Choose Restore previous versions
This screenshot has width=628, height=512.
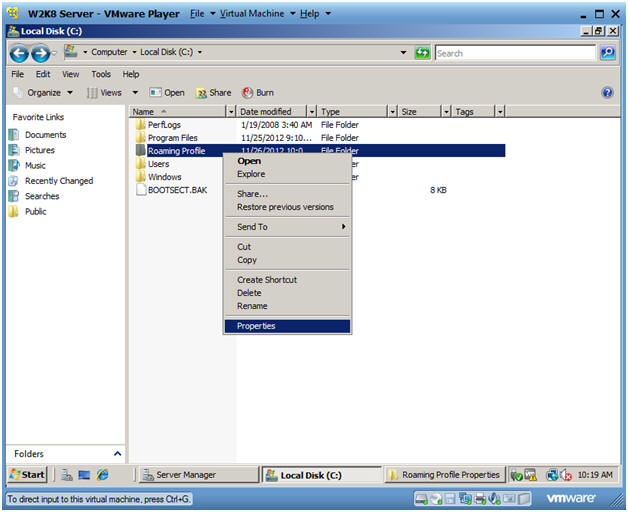click(288, 207)
